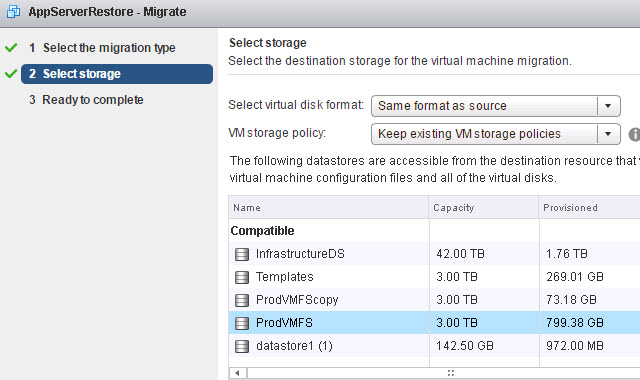The image size is (640, 380).
Task: Click the 269.01 GB provisioned cell
Action: [x=575, y=277]
